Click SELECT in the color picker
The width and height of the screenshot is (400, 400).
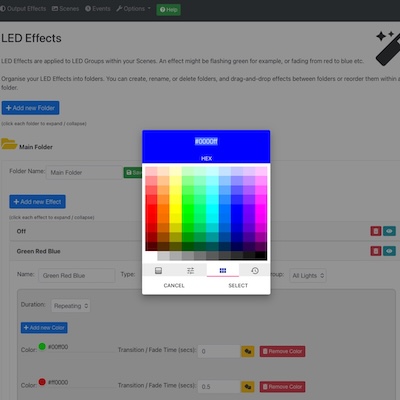[x=238, y=285]
